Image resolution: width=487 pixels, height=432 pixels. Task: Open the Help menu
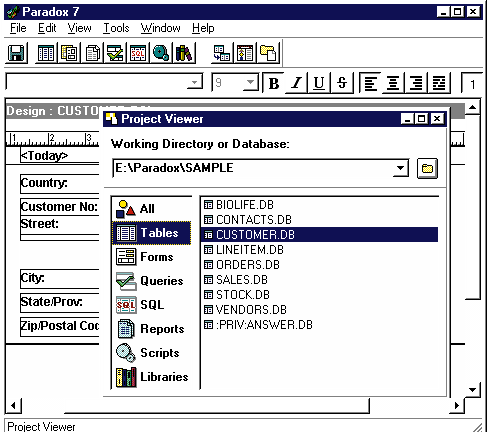pos(203,28)
